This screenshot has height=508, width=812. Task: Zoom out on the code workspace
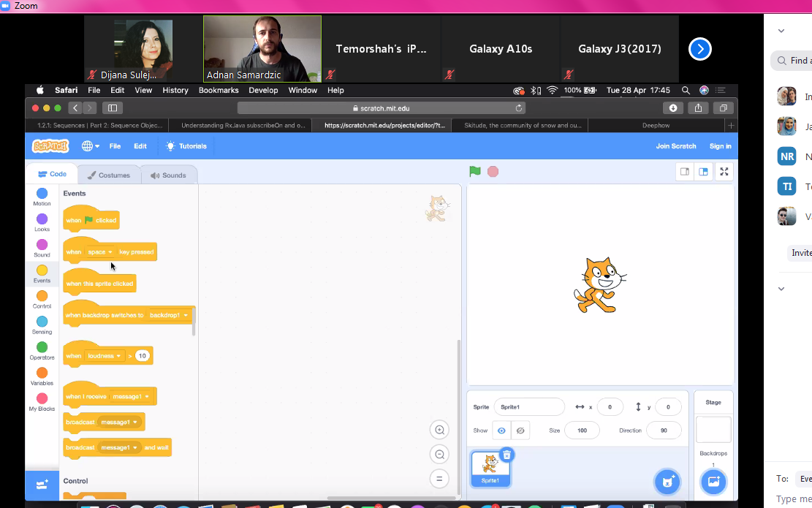pos(439,455)
